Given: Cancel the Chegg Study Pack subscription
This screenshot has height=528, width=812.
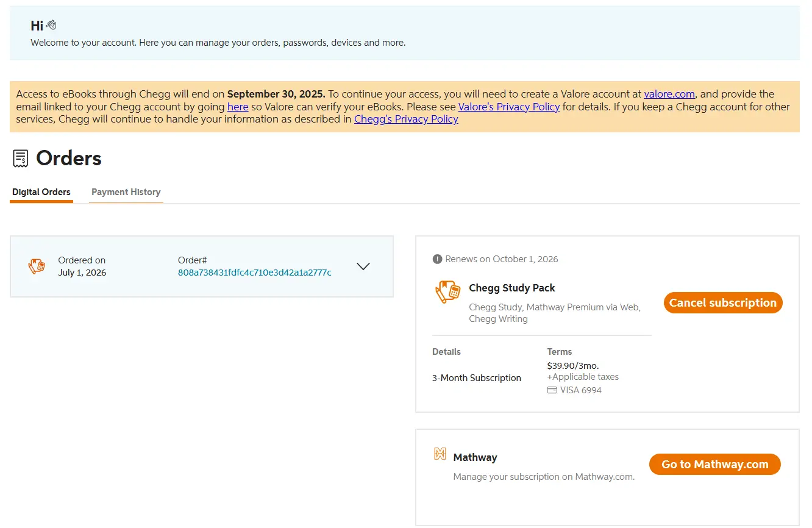Looking at the screenshot, I should 723,303.
